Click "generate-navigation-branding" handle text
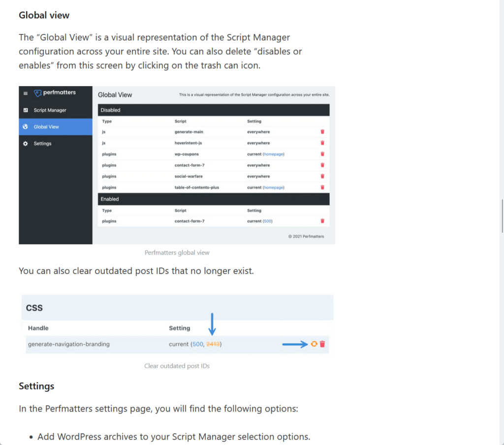 pos(69,344)
